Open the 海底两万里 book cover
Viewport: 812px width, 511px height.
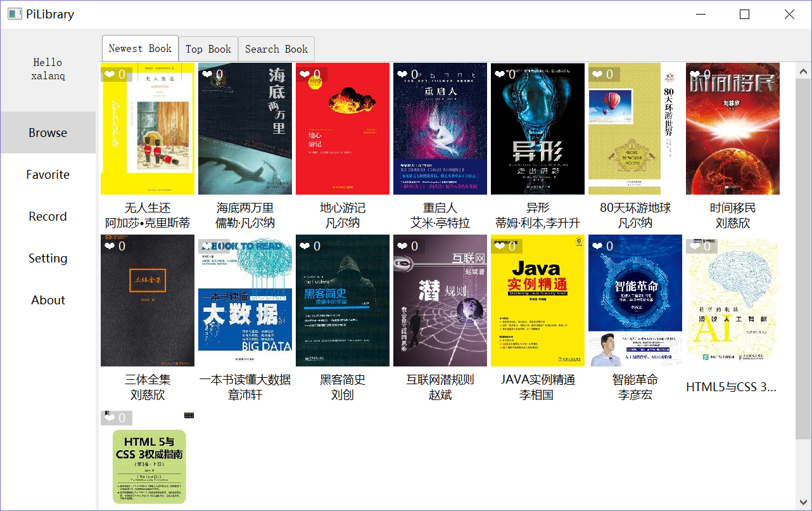245,129
